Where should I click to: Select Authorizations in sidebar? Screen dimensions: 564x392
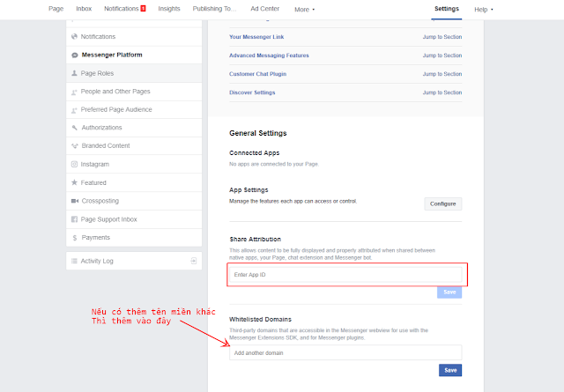[x=134, y=128]
